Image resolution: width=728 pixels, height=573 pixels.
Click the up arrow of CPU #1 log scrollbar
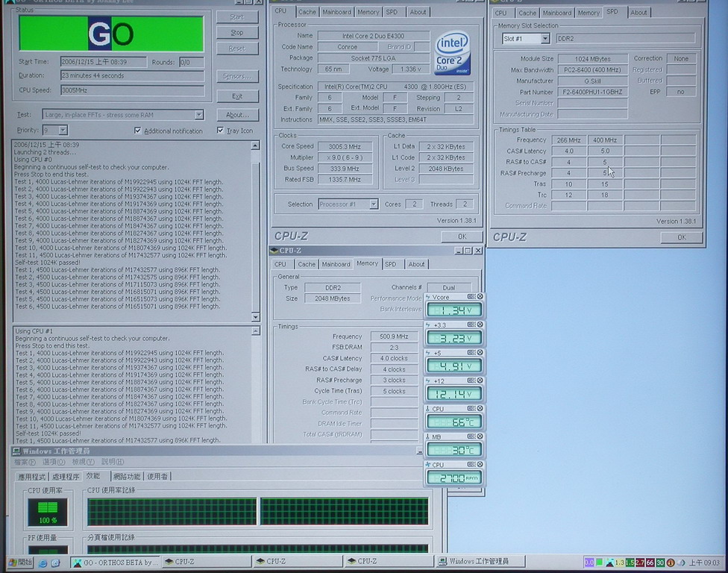coord(256,331)
